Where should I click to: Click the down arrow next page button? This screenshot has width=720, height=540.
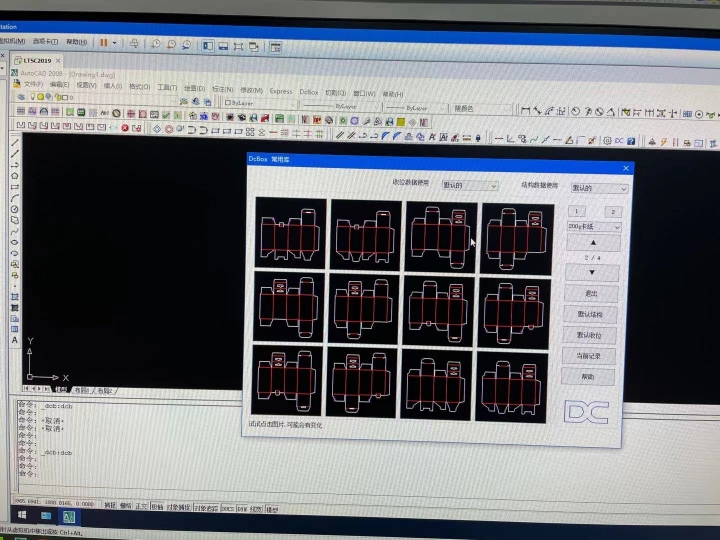pyautogui.click(x=592, y=272)
